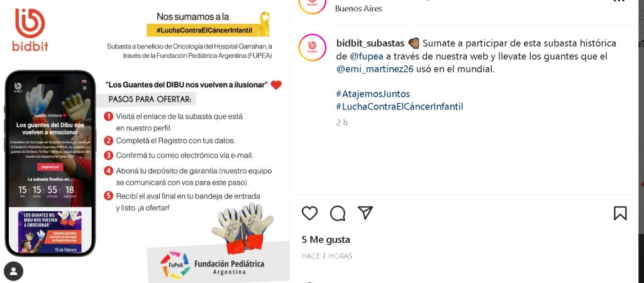Click the 2 h caption timestamp

tap(341, 123)
